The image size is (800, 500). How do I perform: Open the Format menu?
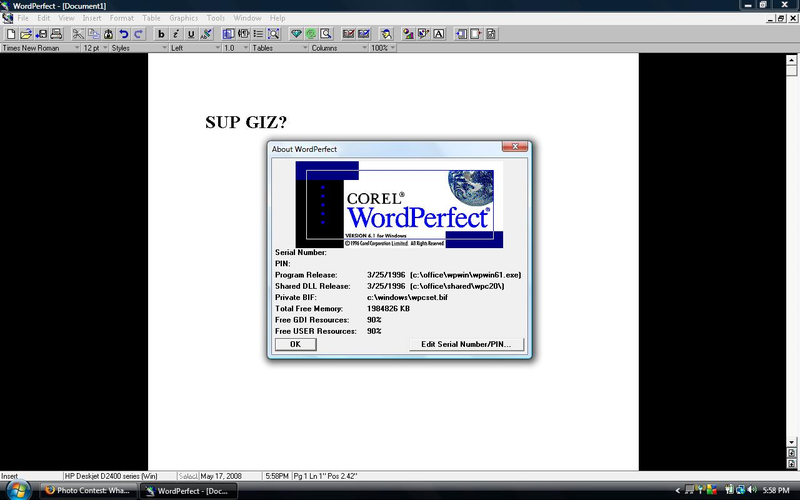[121, 18]
